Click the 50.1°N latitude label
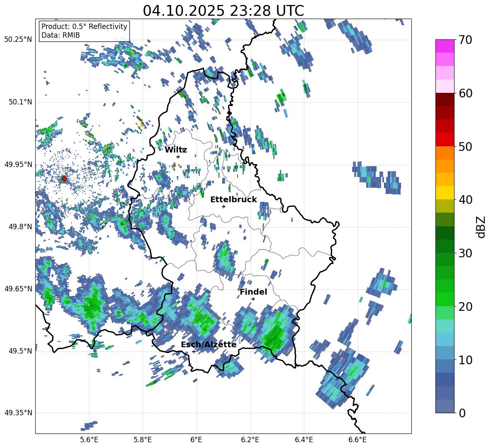Screen dimensions: 491x448 click(20, 102)
